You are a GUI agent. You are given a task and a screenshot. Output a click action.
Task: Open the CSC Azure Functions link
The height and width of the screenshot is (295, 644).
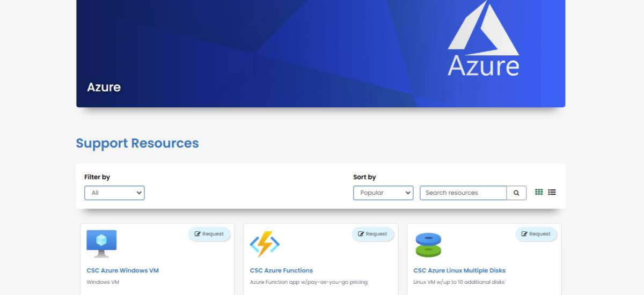tap(281, 270)
